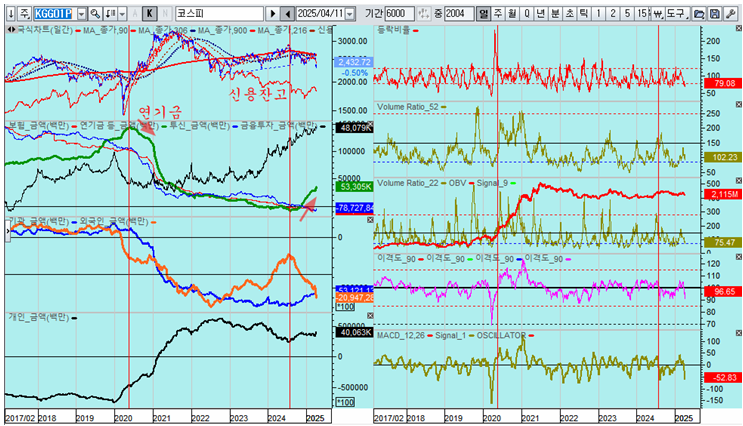The height and width of the screenshot is (426, 743).
Task: Close the Volume Ratio_22 OBV panel
Action: pyautogui.click(x=738, y=181)
